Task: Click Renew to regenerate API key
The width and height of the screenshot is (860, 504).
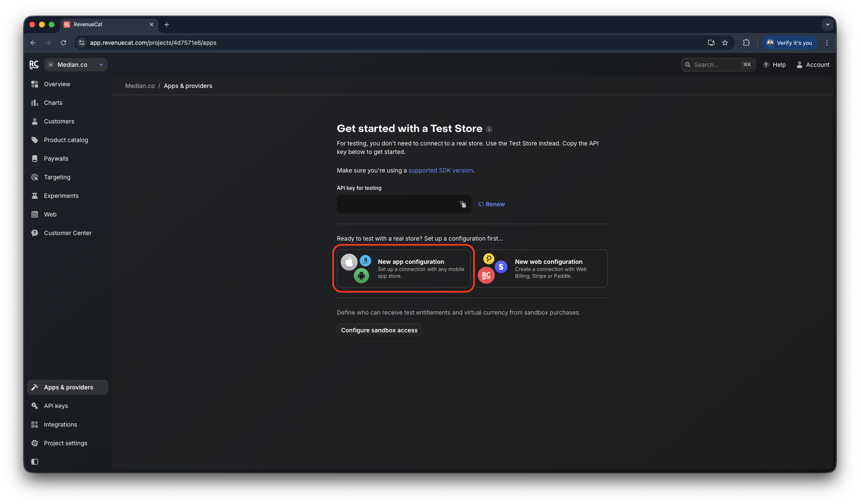Action: 491,204
